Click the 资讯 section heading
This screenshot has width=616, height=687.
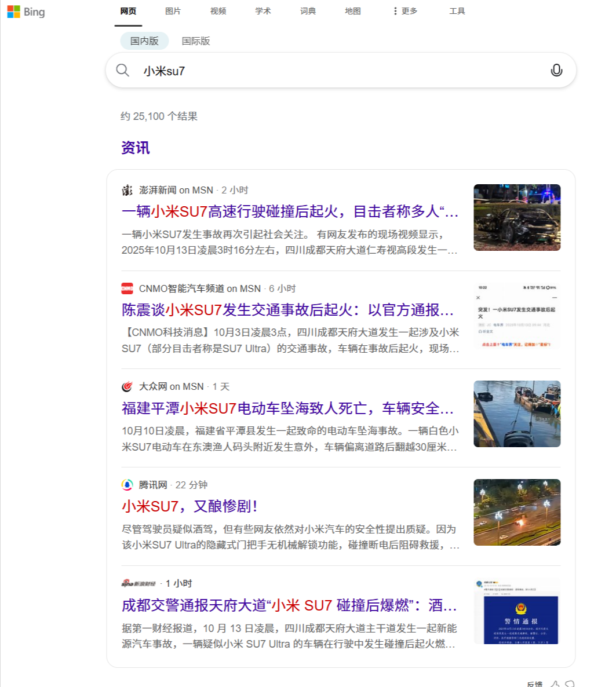[x=136, y=148]
